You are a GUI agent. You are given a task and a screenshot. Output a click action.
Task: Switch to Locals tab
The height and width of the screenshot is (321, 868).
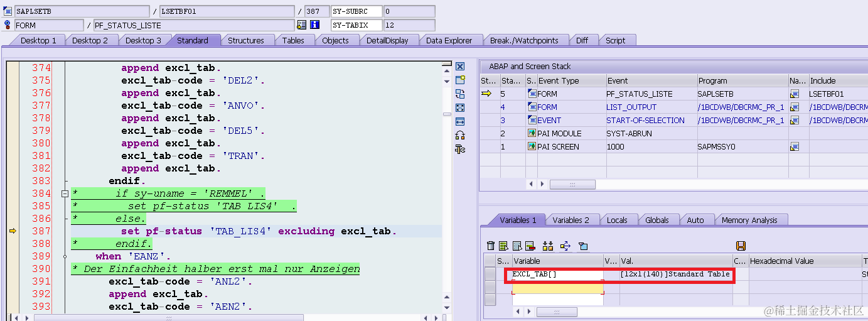(x=617, y=220)
